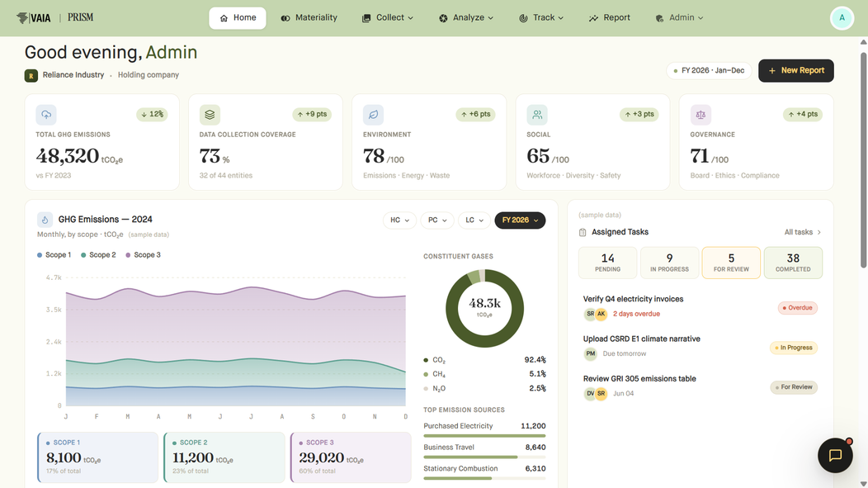Click the Scope 2 summary card
This screenshot has width=868, height=488.
tap(224, 457)
